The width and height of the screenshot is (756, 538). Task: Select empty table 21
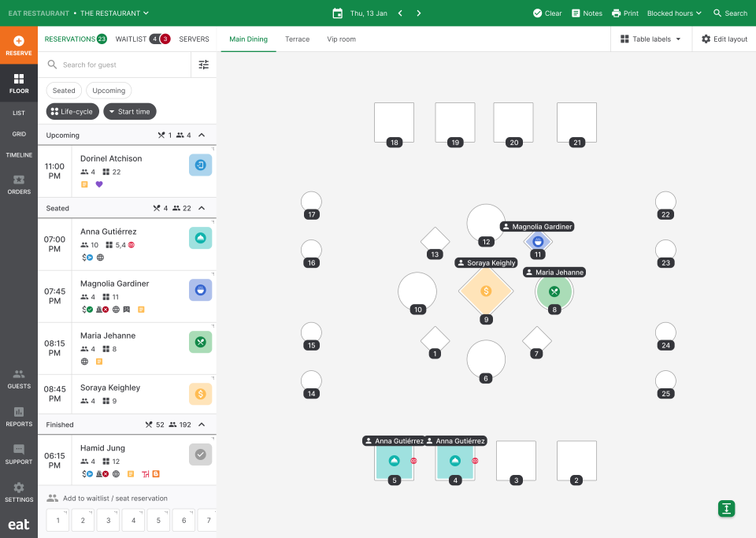click(576, 122)
